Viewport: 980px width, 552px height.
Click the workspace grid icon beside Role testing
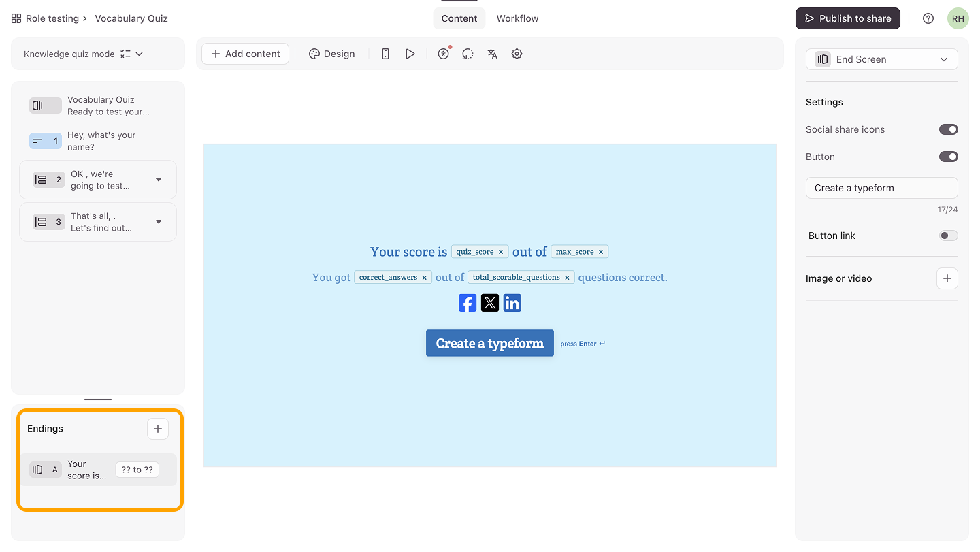(x=16, y=18)
